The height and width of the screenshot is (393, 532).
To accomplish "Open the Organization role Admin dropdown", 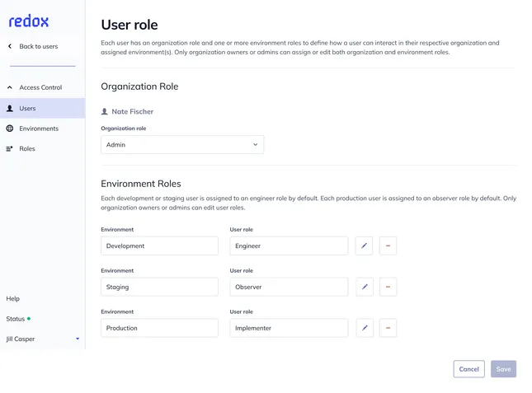I will [x=182, y=145].
